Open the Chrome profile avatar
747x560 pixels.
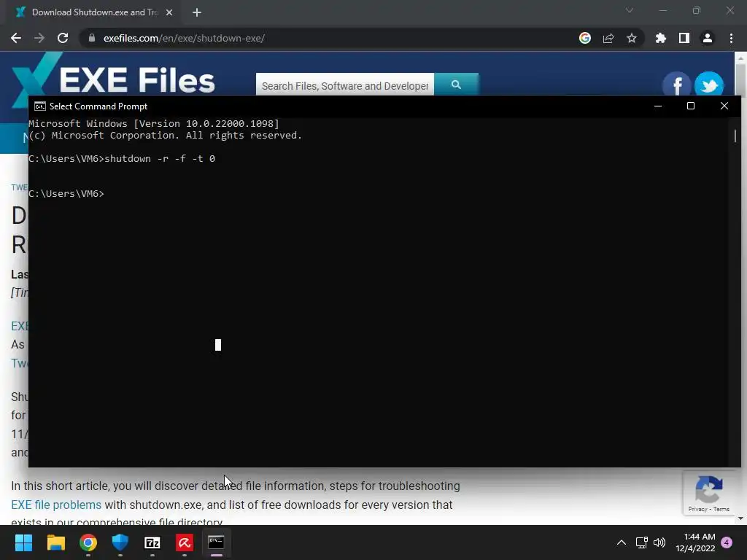click(x=708, y=38)
